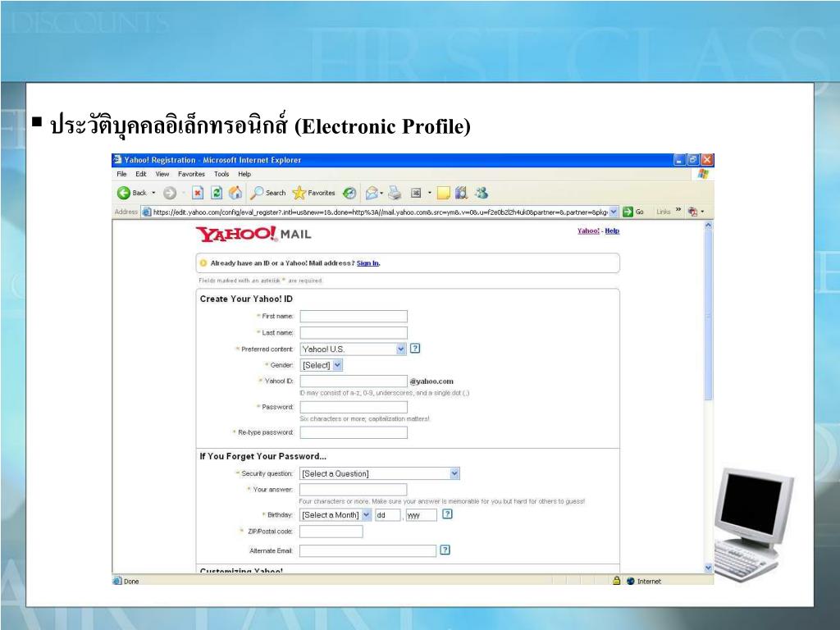Open the Search magnifier tool
The image size is (840, 630).
(x=268, y=193)
